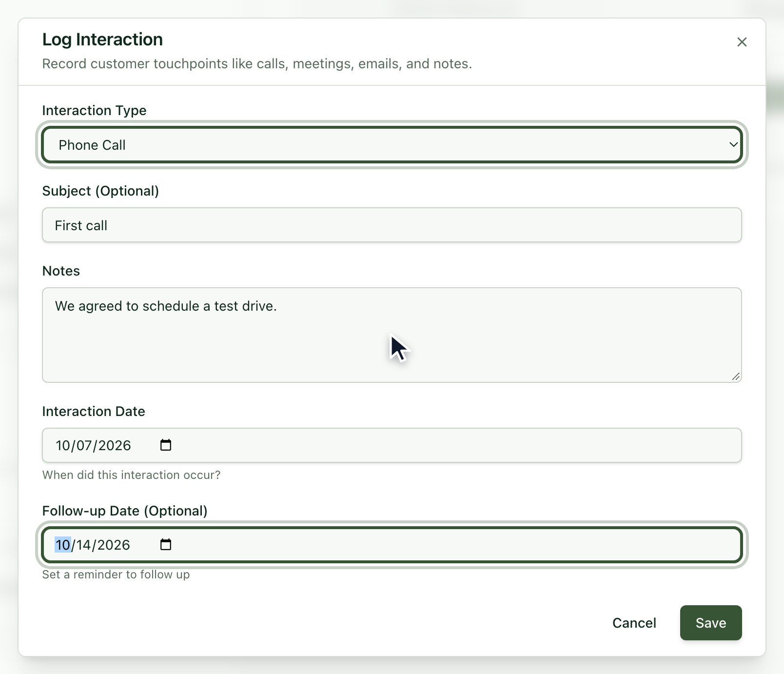The height and width of the screenshot is (674, 784).
Task: Click the 'Interaction Date' label
Action: [x=94, y=411]
